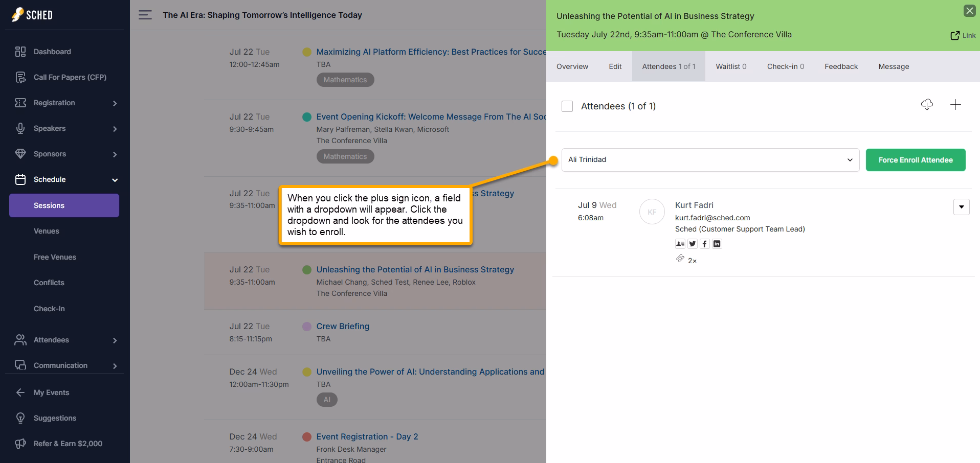Viewport: 980px width, 463px height.
Task: Open Kurt Fadri's row options dropdown
Action: [962, 207]
